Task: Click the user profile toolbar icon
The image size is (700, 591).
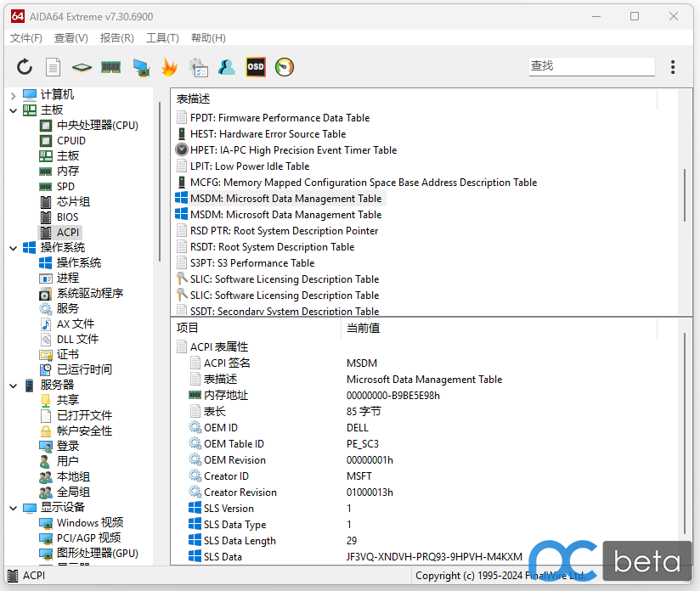Action: tap(227, 67)
